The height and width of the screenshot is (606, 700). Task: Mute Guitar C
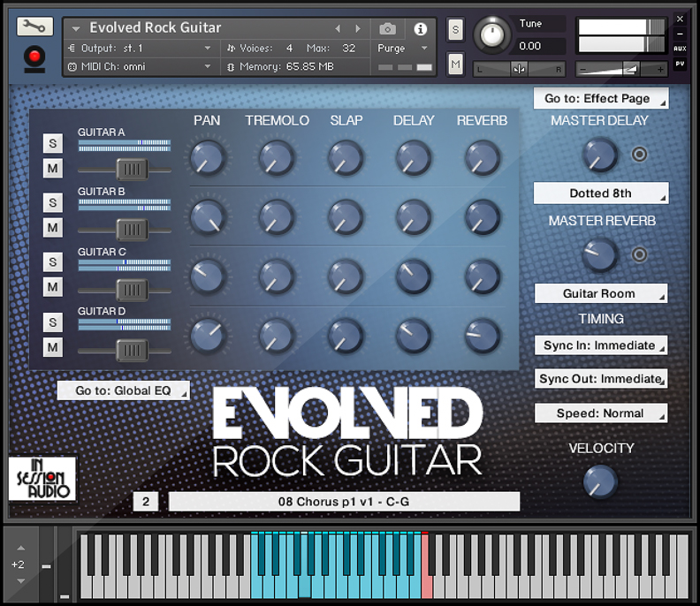coord(53,287)
